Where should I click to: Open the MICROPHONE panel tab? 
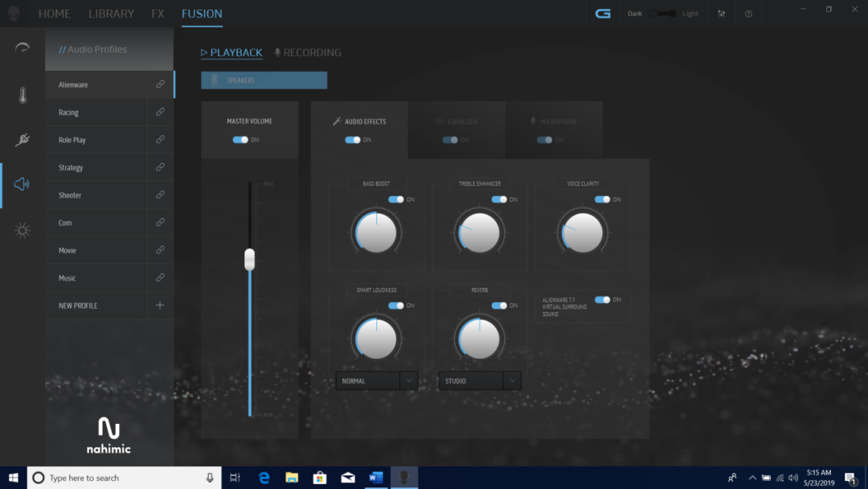click(554, 121)
